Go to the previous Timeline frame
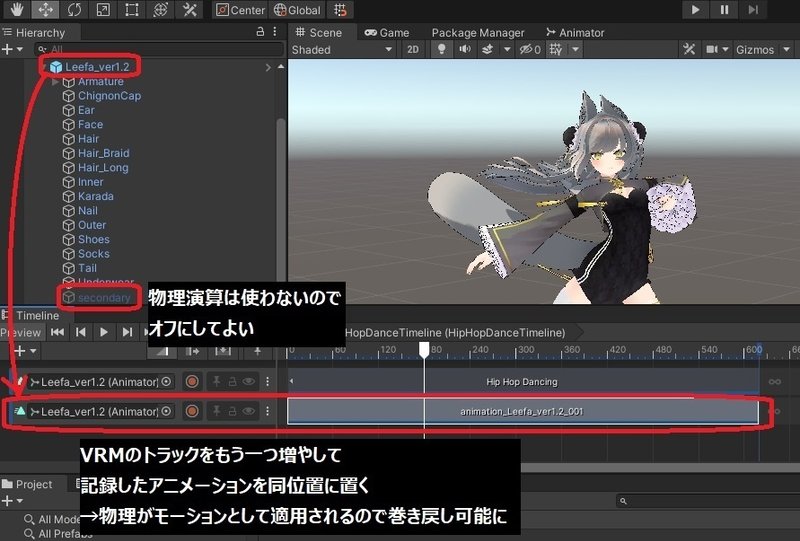 [81, 332]
